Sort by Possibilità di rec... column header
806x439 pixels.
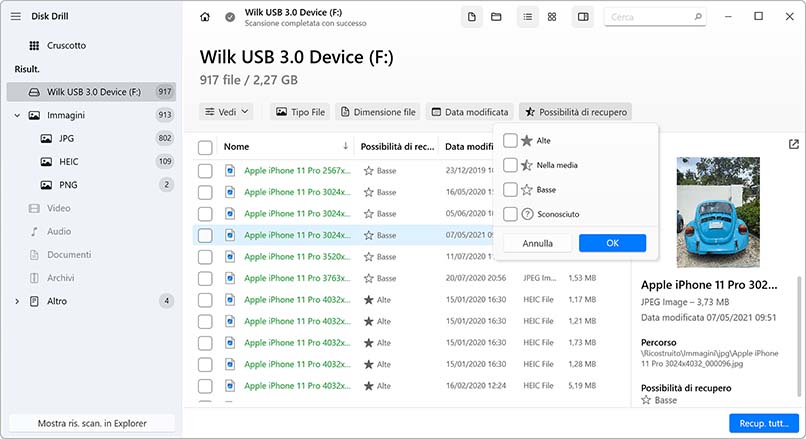tap(397, 147)
